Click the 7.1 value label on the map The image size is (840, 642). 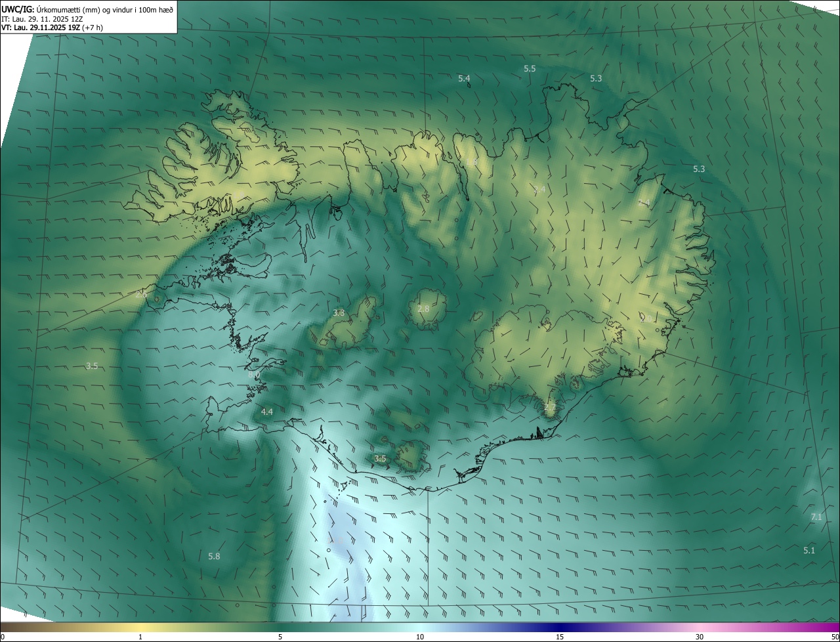(x=816, y=517)
